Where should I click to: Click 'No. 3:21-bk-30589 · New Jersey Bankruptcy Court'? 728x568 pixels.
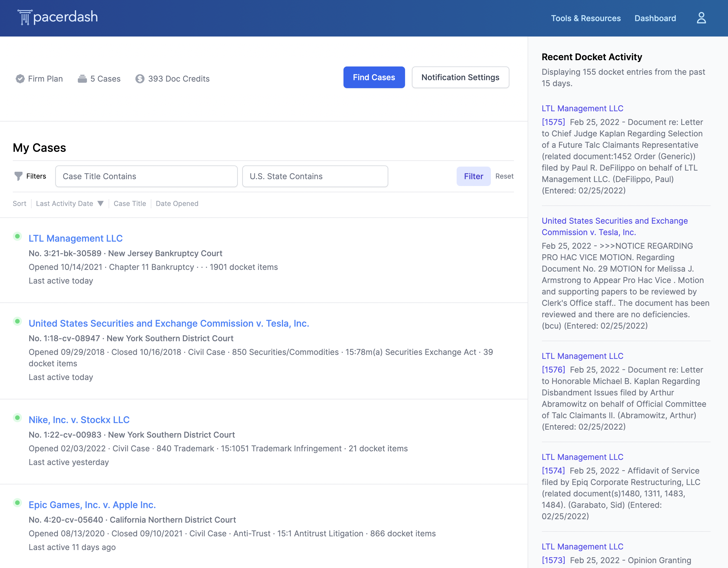[x=125, y=254]
